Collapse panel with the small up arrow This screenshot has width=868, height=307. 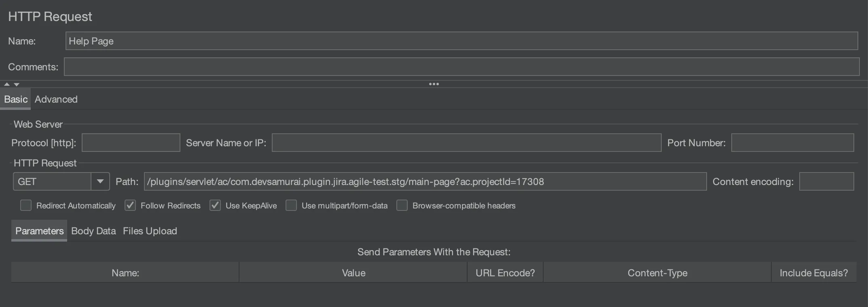coord(7,84)
